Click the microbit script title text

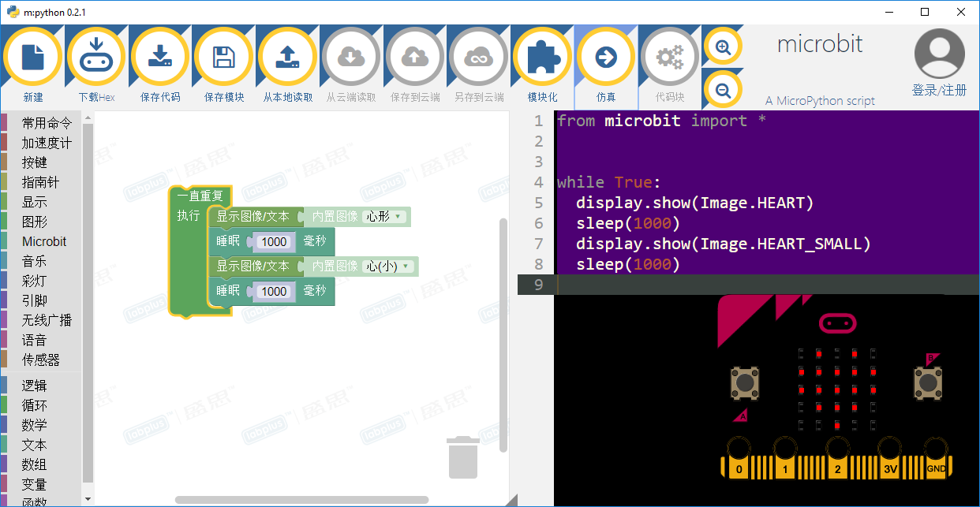[820, 43]
